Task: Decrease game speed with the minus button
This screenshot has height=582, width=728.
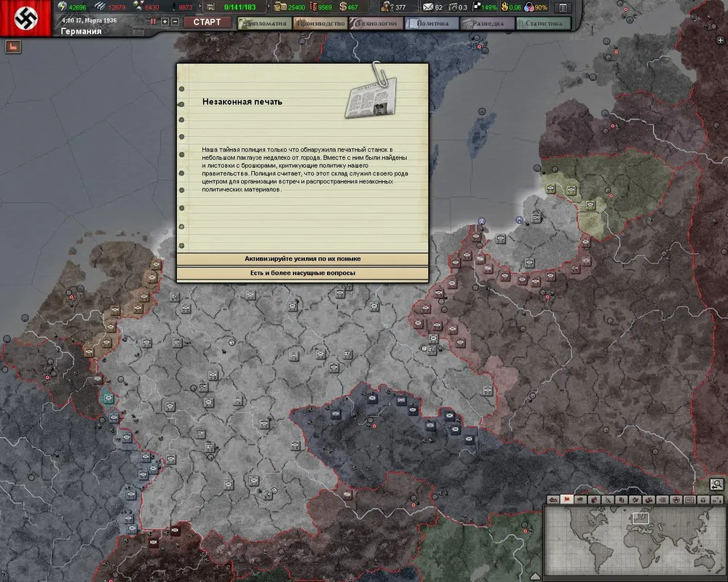Action: pos(175,22)
